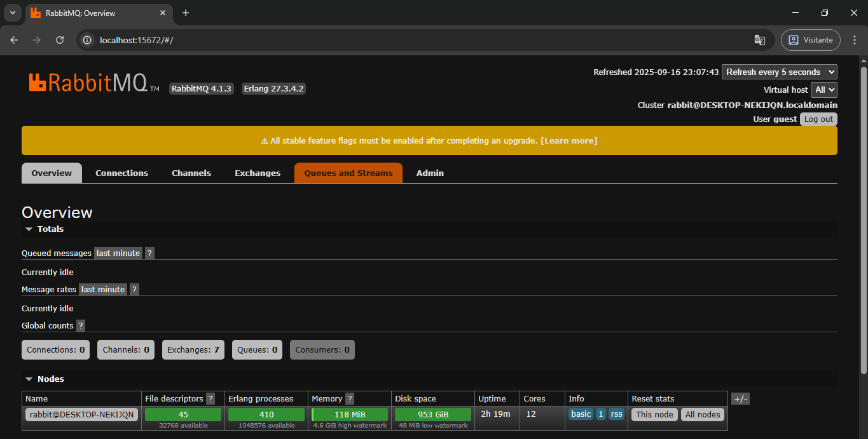The image size is (868, 439).
Task: Open the browser tab search chevron
Action: pyautogui.click(x=13, y=13)
